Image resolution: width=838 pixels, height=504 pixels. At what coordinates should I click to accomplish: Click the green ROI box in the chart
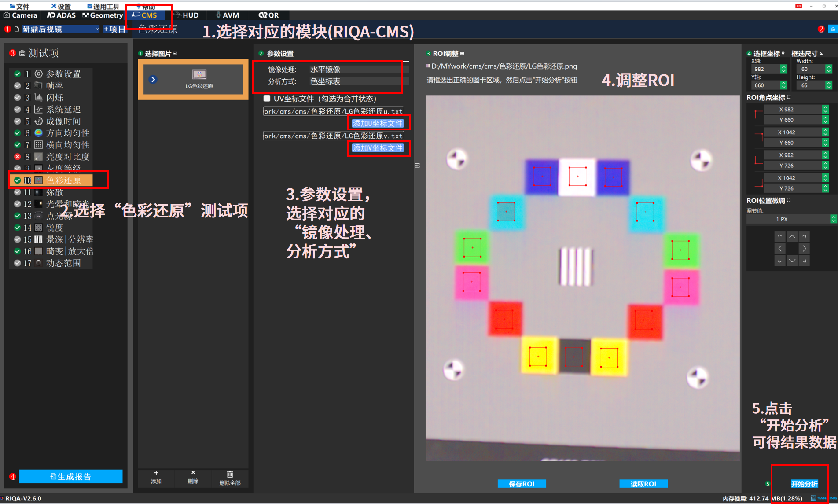(472, 247)
